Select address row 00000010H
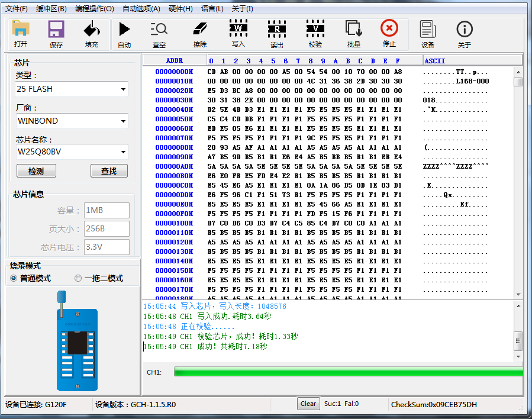The width and height of the screenshot is (532, 419). click(x=174, y=82)
